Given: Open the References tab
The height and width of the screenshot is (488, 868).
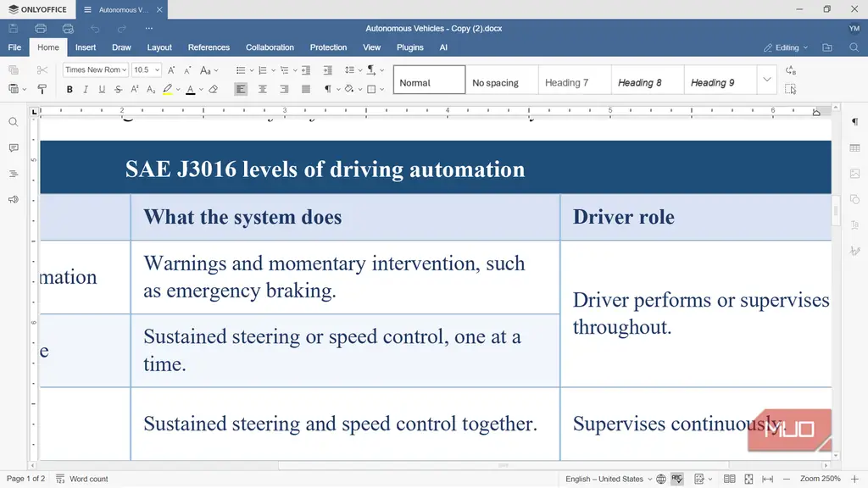Looking at the screenshot, I should 209,47.
